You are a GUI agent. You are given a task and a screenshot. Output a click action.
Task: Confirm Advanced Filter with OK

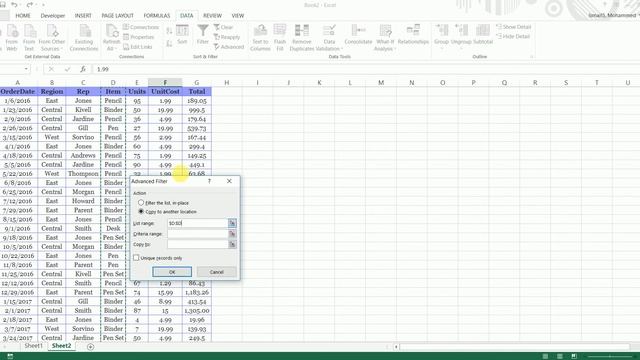172,272
